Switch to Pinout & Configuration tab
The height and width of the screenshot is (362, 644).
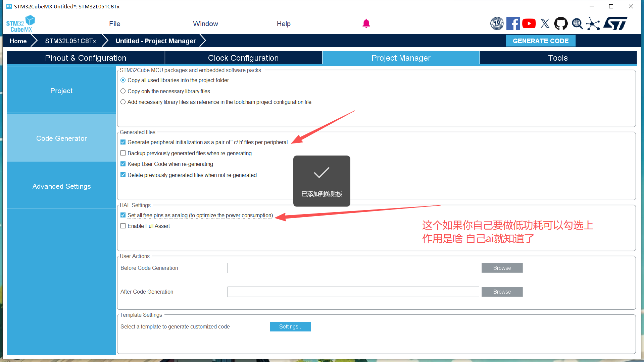pos(86,58)
